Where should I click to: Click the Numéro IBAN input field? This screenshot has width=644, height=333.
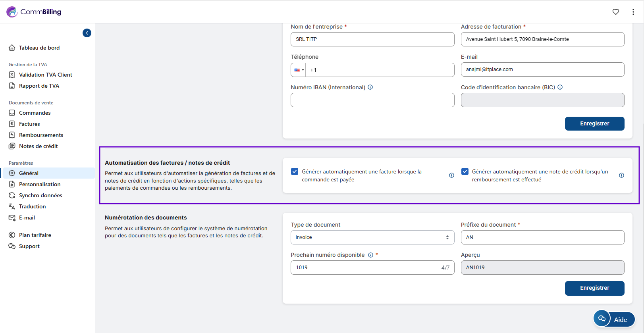(x=372, y=100)
